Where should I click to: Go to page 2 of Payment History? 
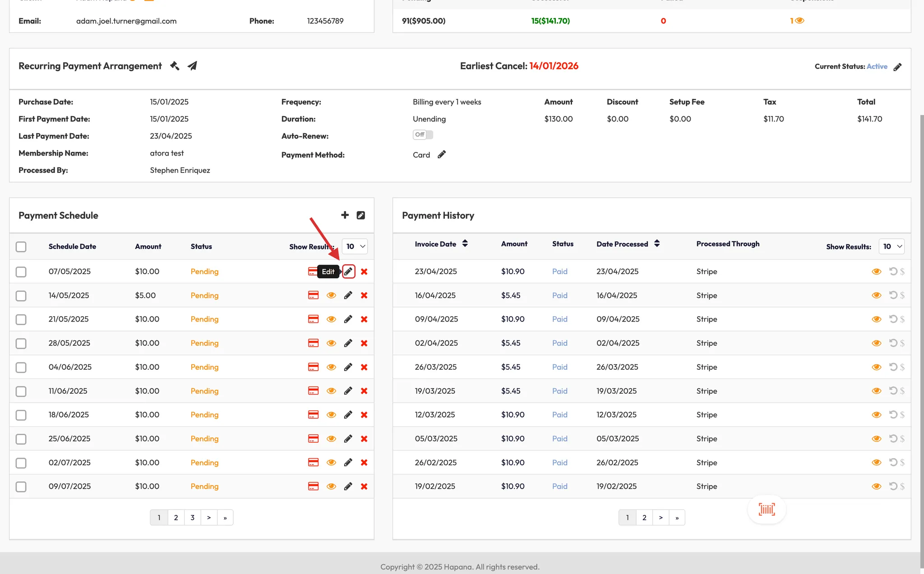pos(644,518)
